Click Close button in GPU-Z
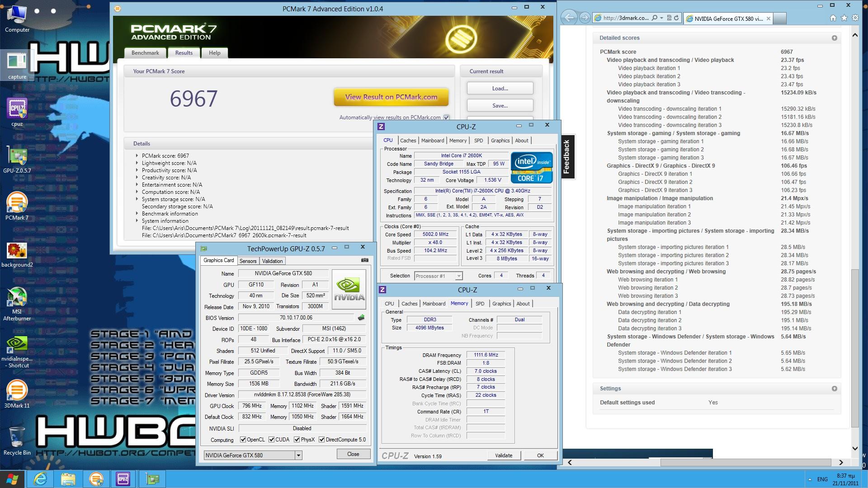868x488 pixels. click(x=353, y=454)
